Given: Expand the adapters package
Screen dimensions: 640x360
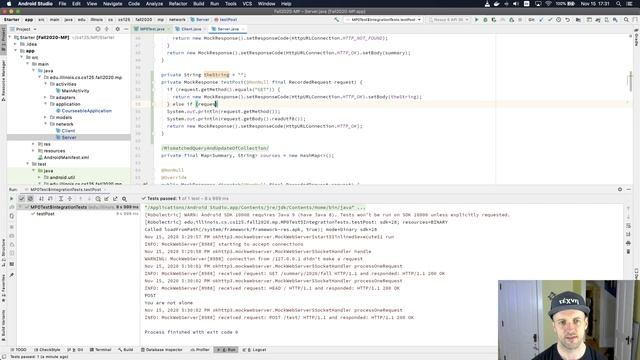Looking at the screenshot, I should [x=46, y=98].
